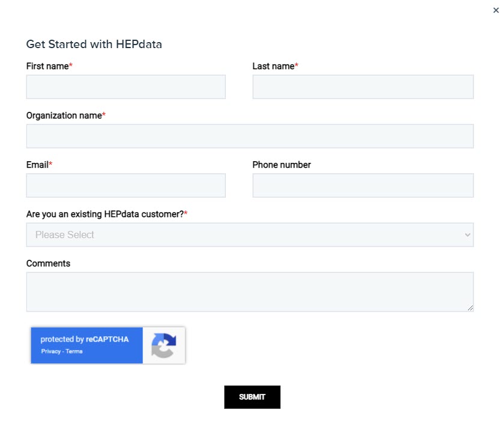Select the Phone number field

[363, 185]
